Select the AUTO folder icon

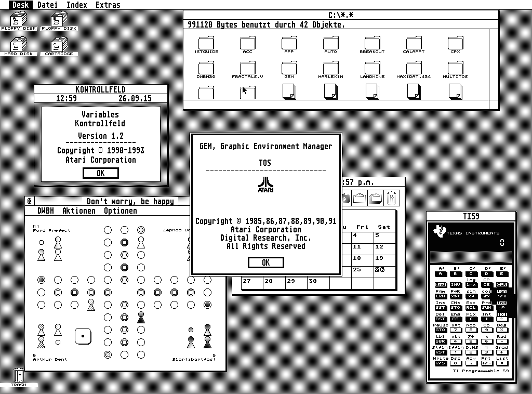tap(331, 45)
